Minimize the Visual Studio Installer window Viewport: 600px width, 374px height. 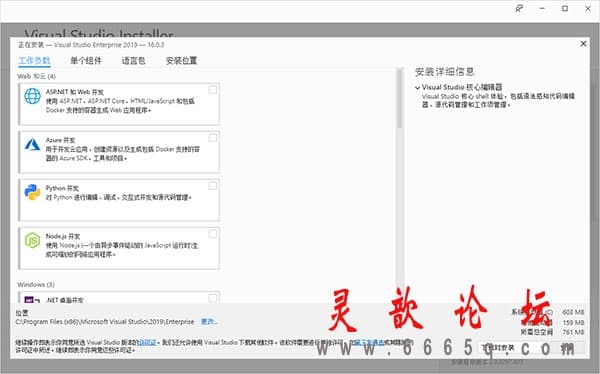click(x=542, y=8)
